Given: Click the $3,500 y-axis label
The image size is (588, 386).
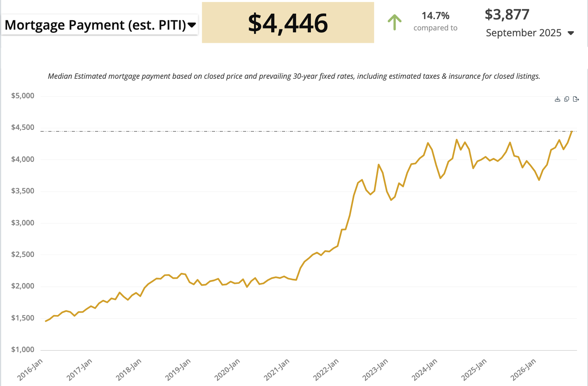Looking at the screenshot, I should pos(23,191).
